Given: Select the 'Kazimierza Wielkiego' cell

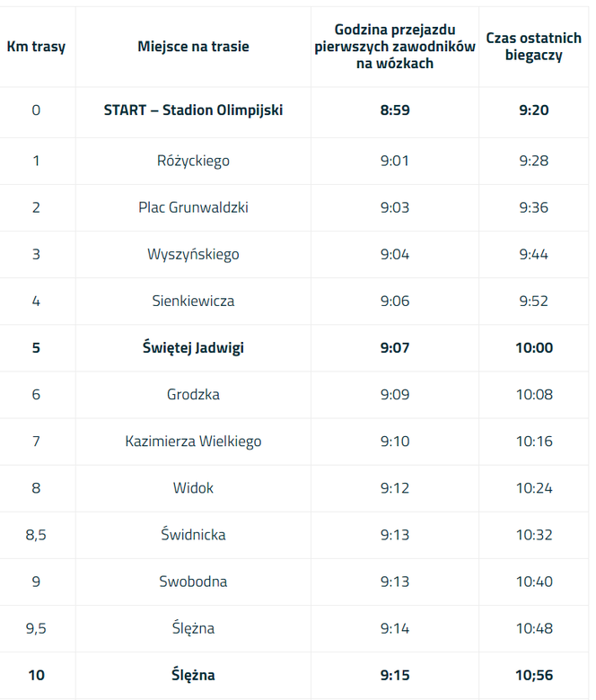Looking at the screenshot, I should [x=193, y=442].
